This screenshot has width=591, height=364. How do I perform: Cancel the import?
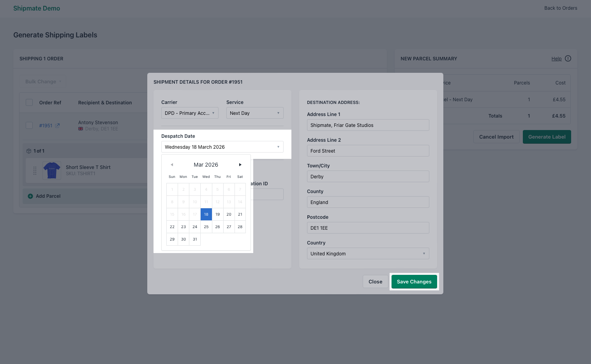tap(496, 137)
